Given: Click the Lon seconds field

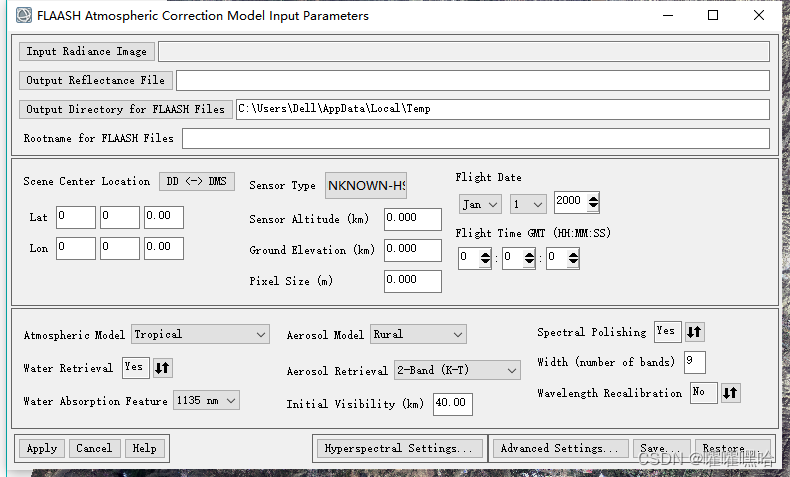Looking at the screenshot, I should coord(164,248).
